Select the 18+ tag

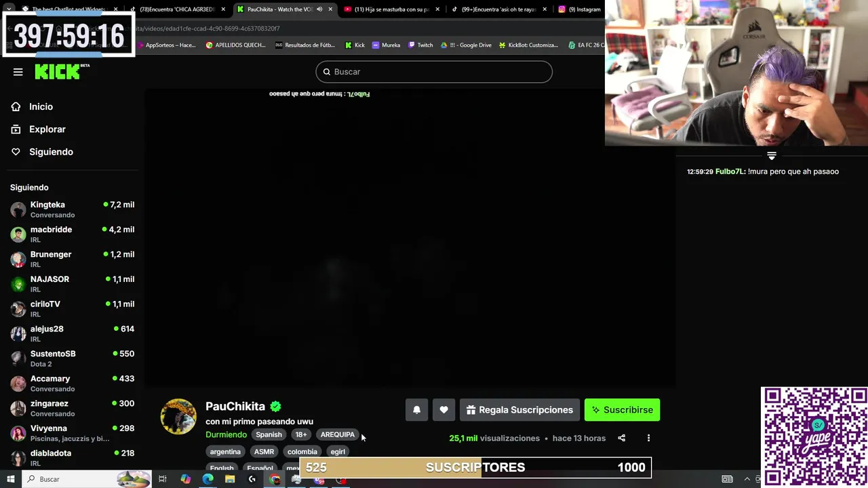point(301,434)
